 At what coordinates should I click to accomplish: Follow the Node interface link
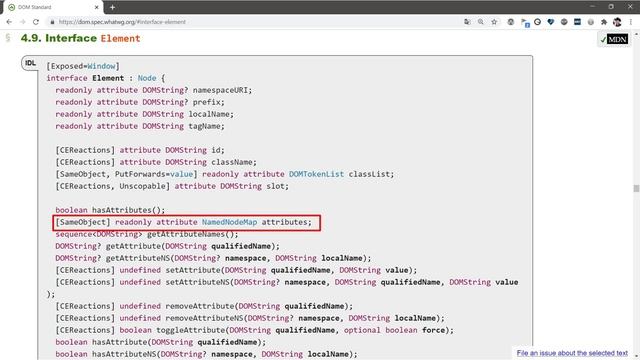tap(147, 78)
